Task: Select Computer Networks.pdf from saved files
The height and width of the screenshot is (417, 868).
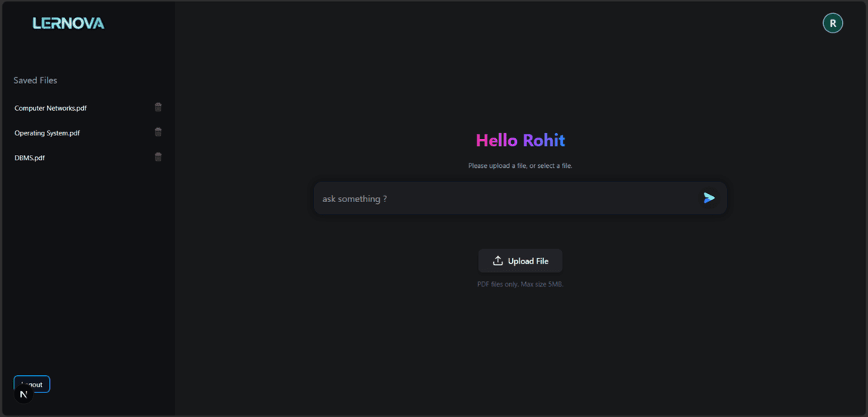Action: coord(51,108)
